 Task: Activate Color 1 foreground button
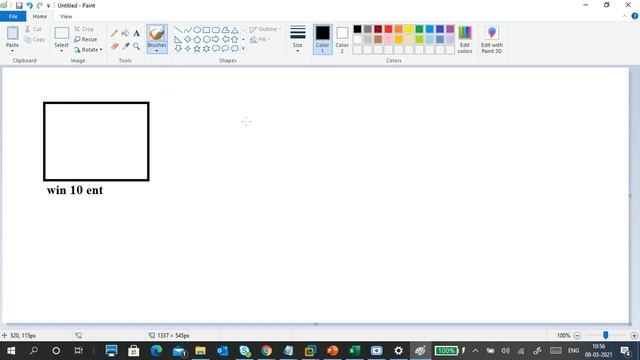[x=322, y=39]
